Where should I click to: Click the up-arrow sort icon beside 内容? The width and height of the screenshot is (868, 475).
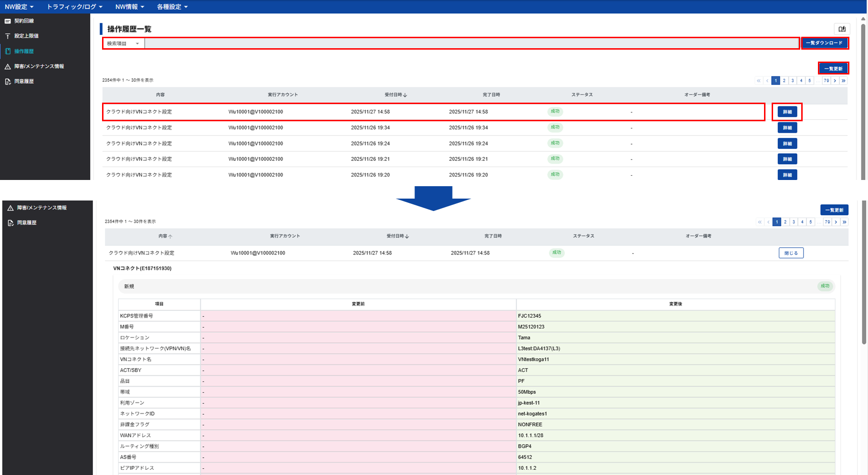170,236
